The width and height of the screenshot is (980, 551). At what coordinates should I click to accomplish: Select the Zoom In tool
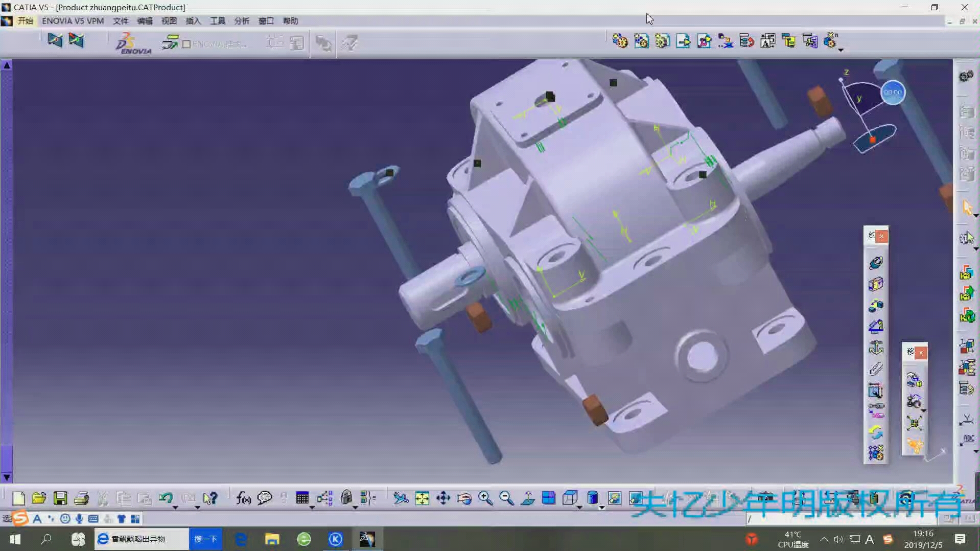[484, 498]
